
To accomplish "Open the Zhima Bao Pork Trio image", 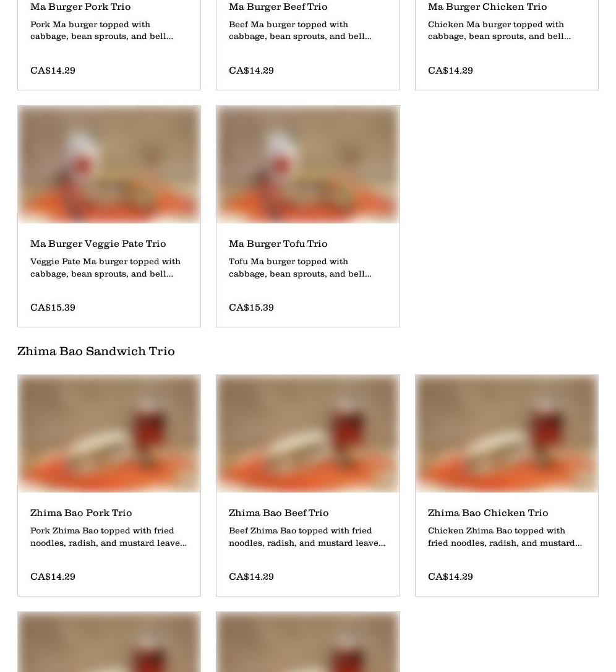I will coord(109,433).
